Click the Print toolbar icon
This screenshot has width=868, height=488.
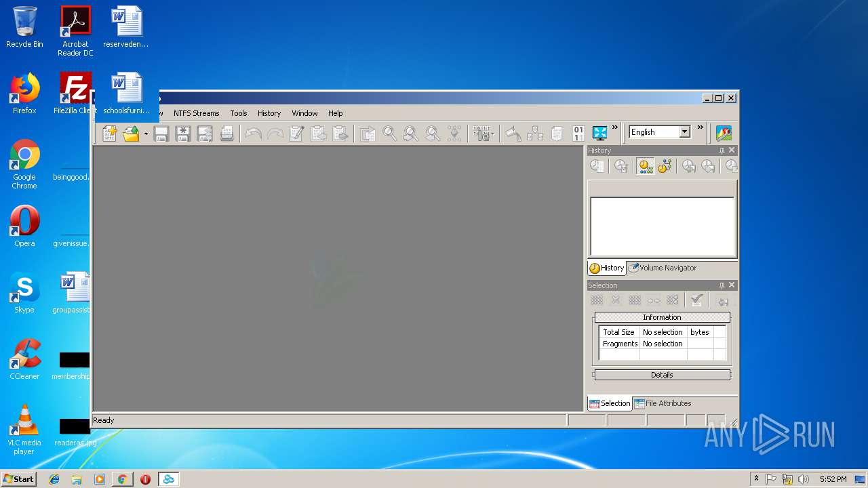tap(226, 134)
